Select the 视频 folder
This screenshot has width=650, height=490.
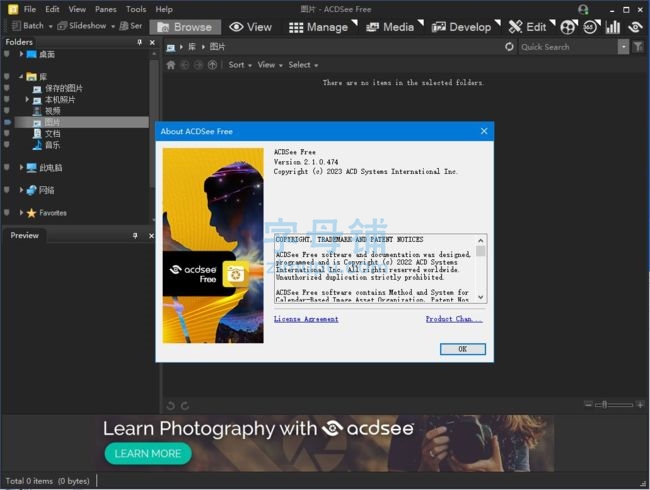click(x=53, y=111)
